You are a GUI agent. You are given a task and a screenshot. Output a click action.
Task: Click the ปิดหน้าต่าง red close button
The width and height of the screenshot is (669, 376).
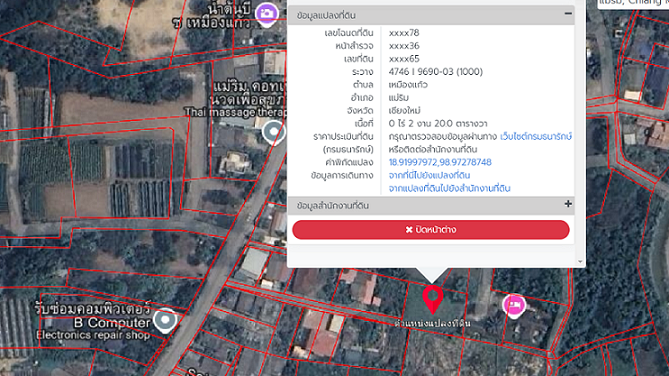(430, 230)
